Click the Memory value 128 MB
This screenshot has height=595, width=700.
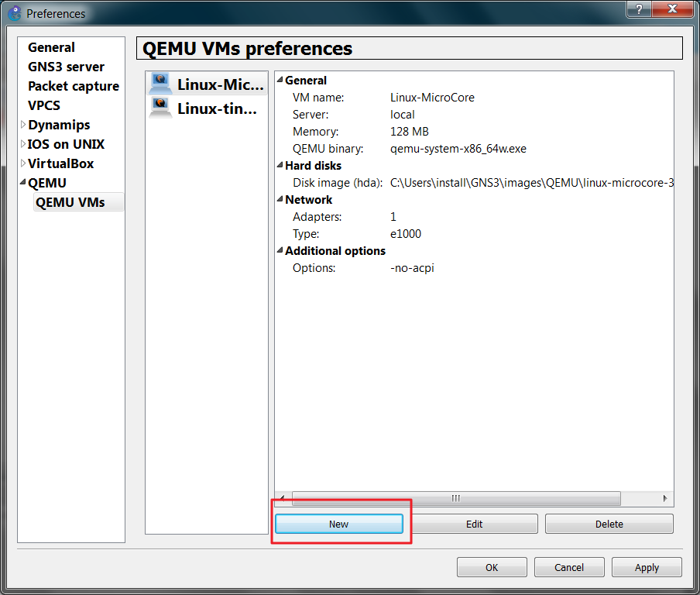click(x=410, y=132)
